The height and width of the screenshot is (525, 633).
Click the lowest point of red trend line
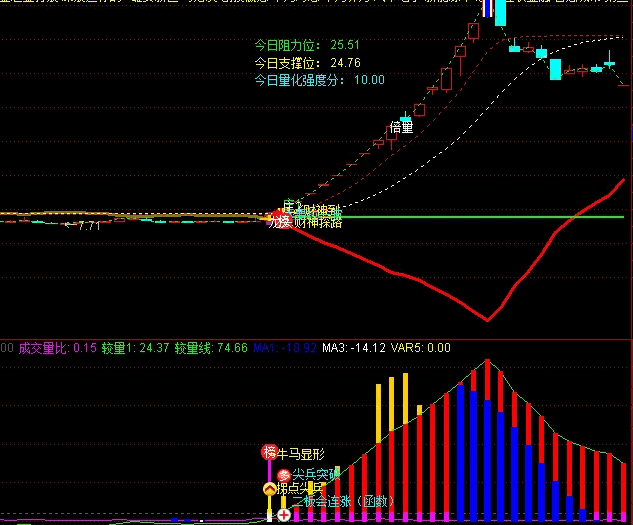487,320
